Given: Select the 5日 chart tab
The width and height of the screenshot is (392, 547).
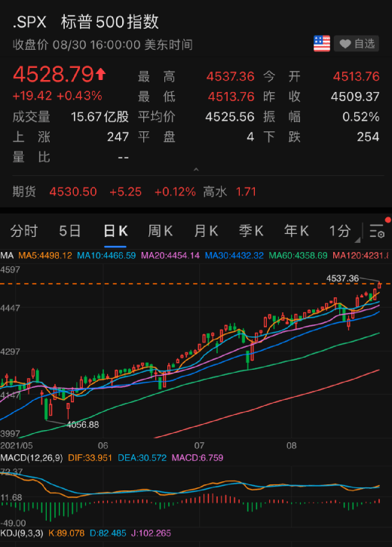Looking at the screenshot, I should 69,231.
